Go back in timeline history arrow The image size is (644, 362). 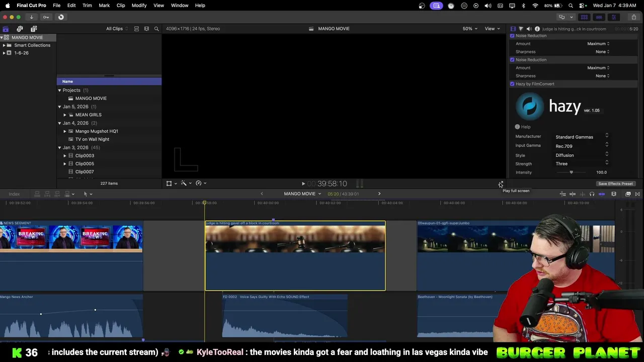coord(262,194)
